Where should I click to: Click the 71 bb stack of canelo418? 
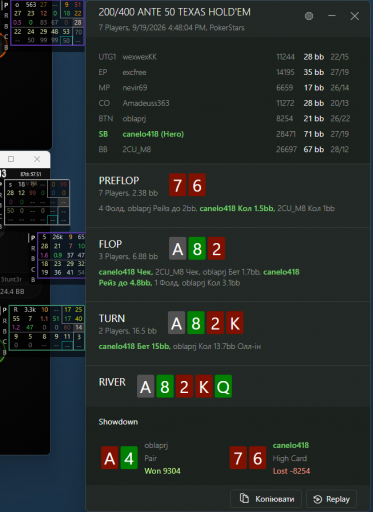pos(314,134)
